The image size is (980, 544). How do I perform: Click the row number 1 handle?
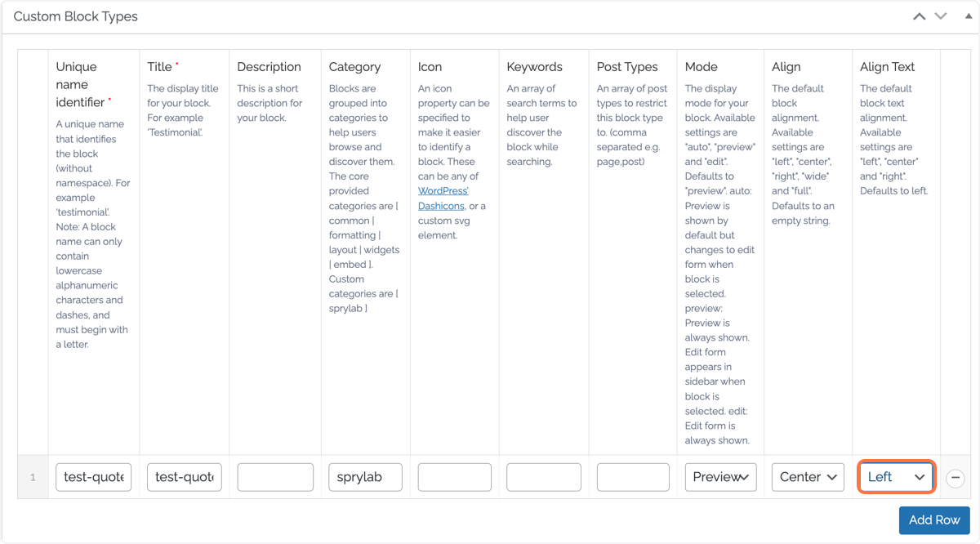(x=33, y=477)
